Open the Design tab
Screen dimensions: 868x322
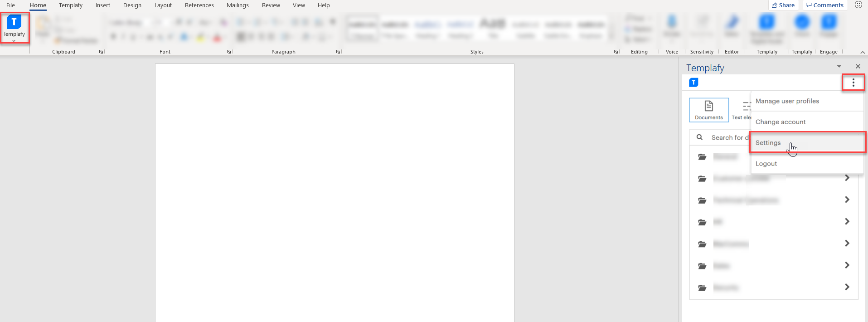(x=132, y=5)
